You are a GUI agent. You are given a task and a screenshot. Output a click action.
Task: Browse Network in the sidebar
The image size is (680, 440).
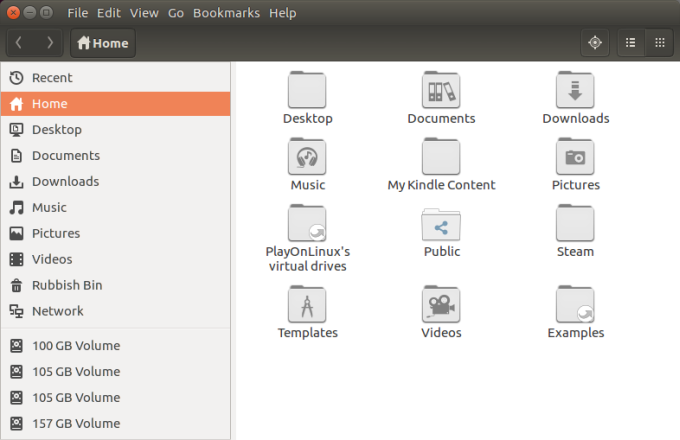(115, 311)
